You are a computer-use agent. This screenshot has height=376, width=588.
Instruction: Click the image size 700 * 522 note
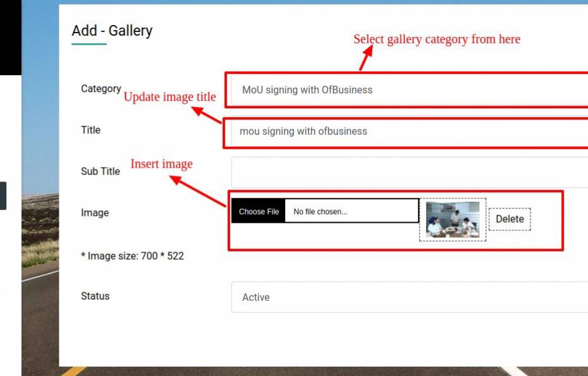point(133,256)
